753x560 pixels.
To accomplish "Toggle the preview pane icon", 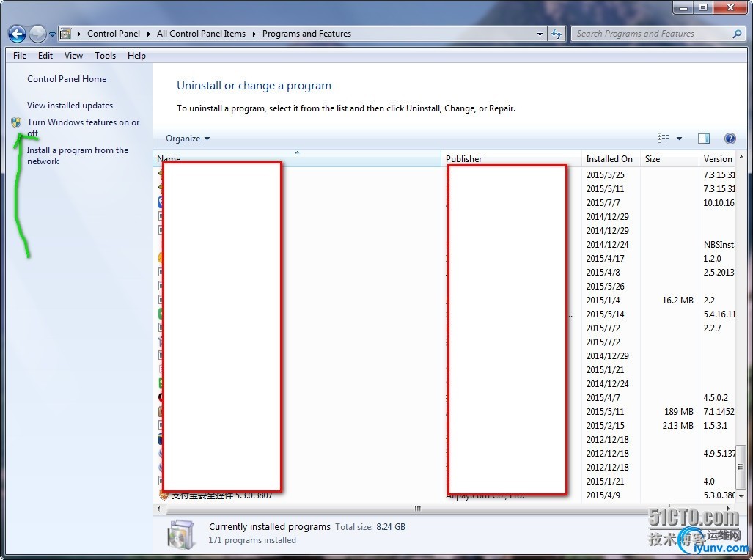I will pyautogui.click(x=704, y=139).
